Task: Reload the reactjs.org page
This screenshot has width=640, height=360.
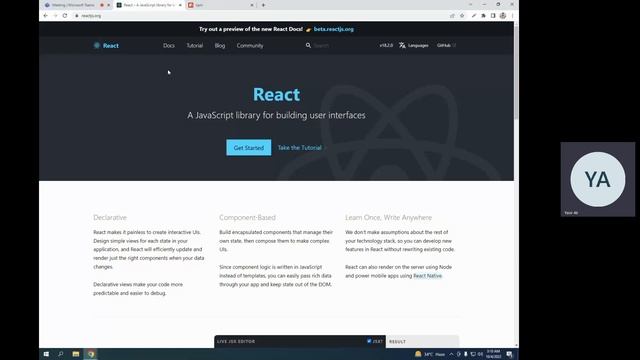Action: click(65, 16)
